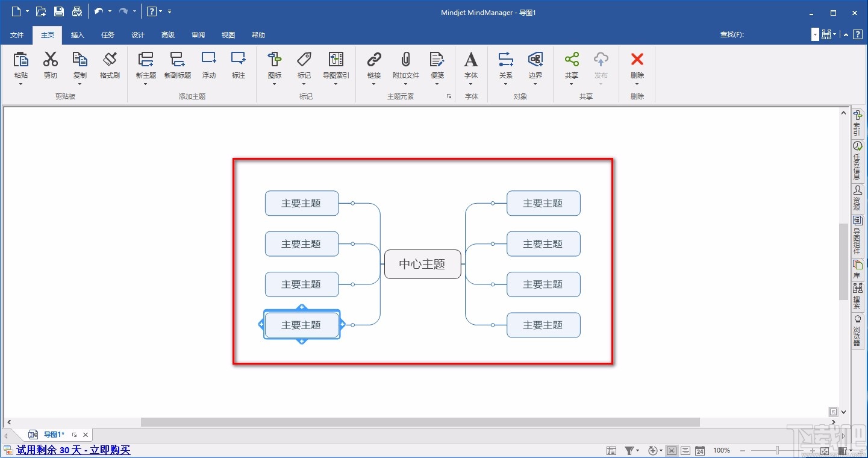Expand the 新主题 dropdown arrow
The image size is (868, 458).
[x=146, y=84]
